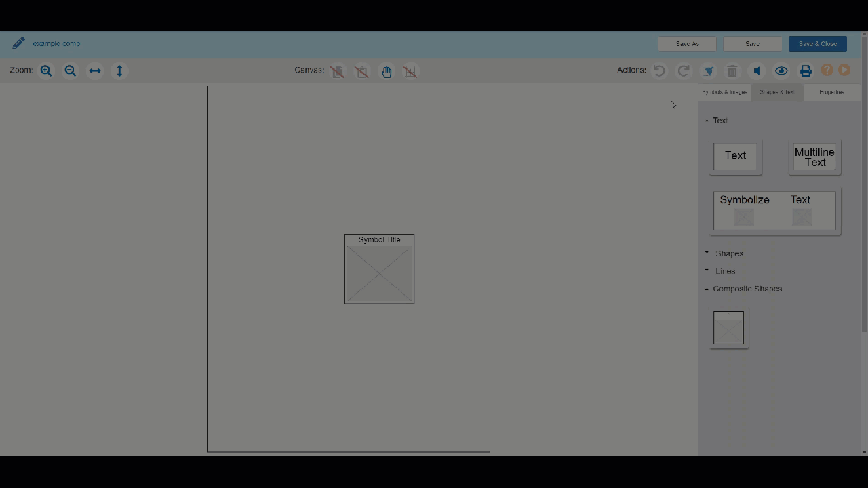Select the composite shape thumbnail in panel
The height and width of the screenshot is (488, 868).
(x=728, y=327)
